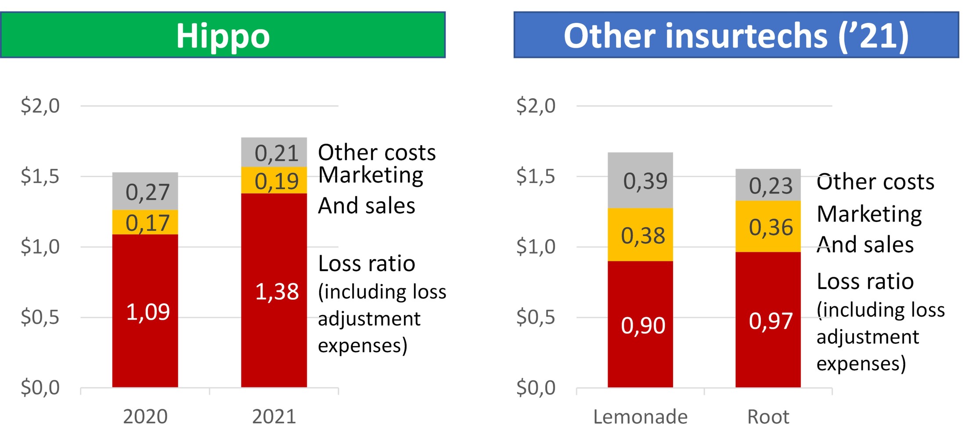Click Root loss ratio bar 0,97
The image size is (980, 440).
pos(768,320)
